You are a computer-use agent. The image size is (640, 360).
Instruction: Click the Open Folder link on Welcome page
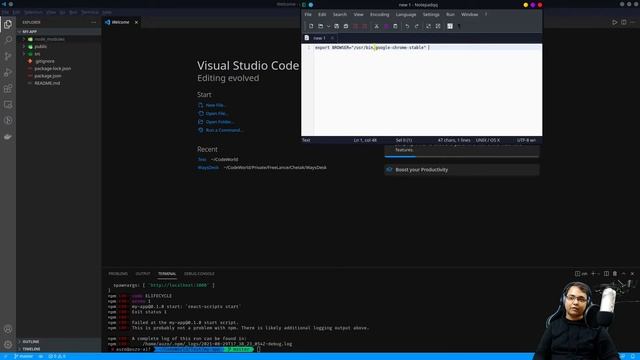pyautogui.click(x=219, y=122)
